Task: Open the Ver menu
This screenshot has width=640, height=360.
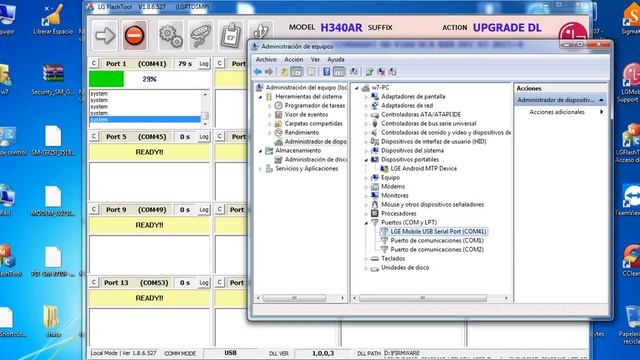Action: pyautogui.click(x=315, y=60)
